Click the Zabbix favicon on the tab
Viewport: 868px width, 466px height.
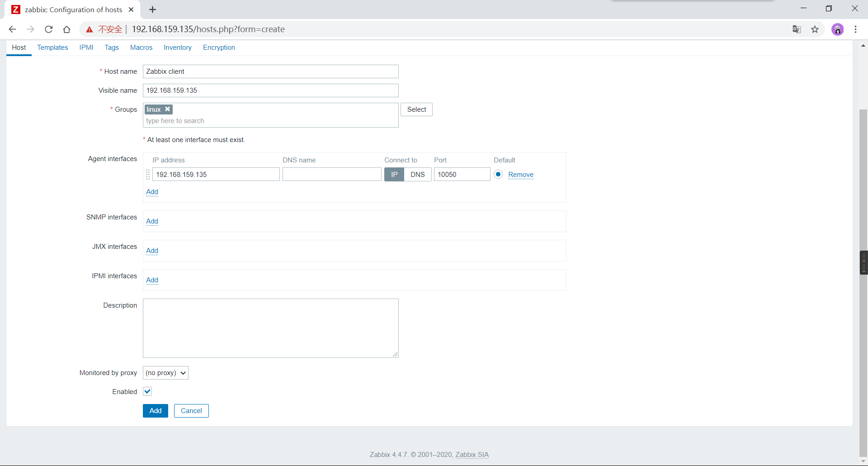click(x=16, y=10)
